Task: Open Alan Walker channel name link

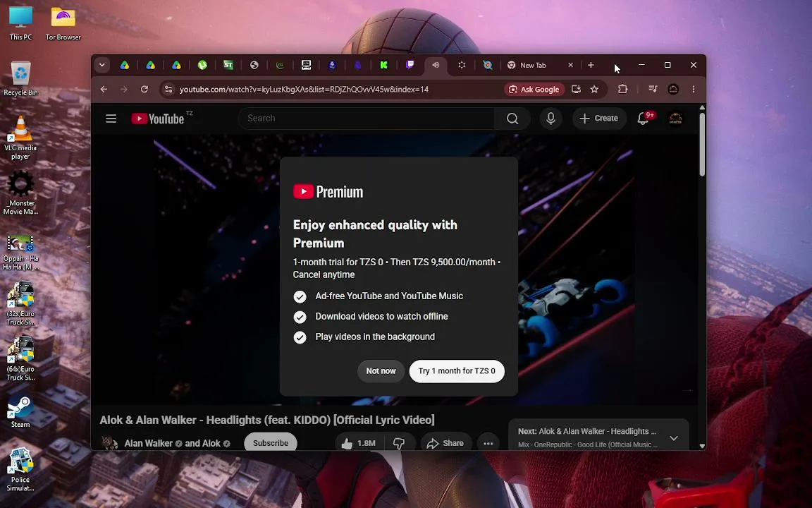Action: coord(149,443)
